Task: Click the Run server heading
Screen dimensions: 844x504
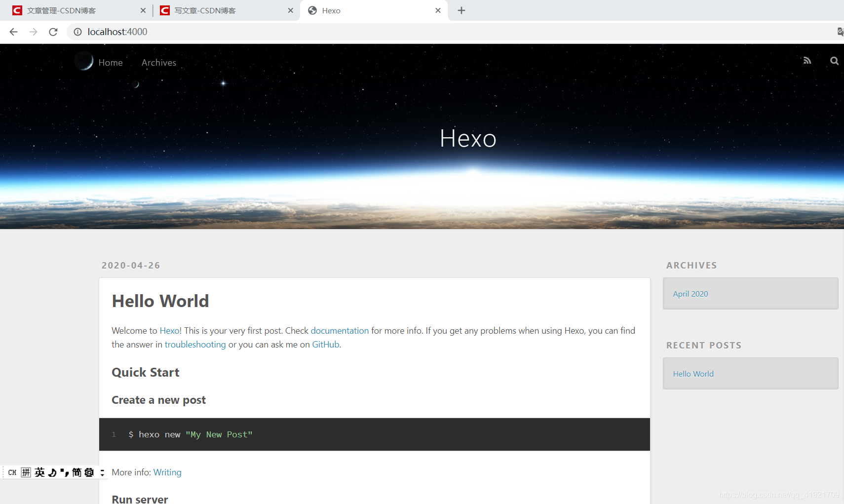Action: [140, 499]
